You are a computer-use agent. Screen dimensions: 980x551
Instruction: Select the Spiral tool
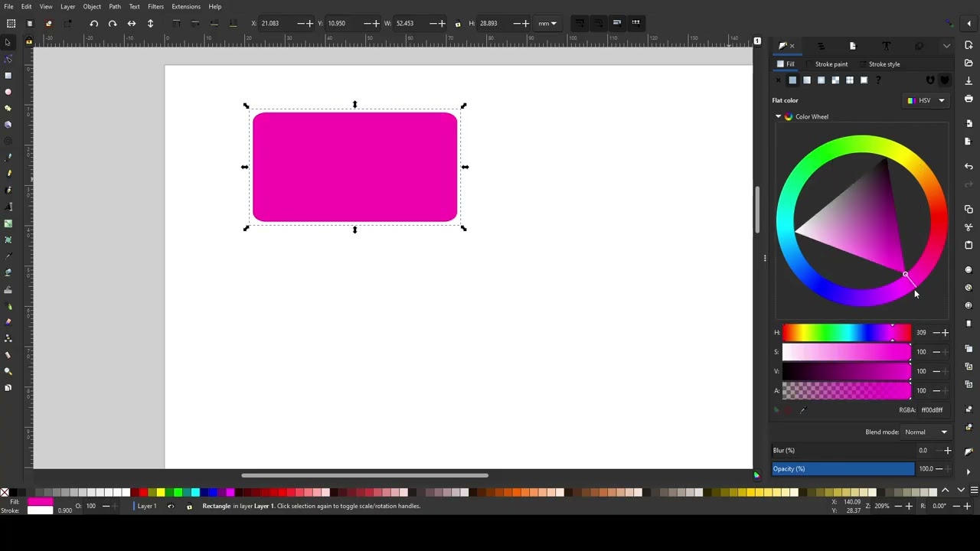(8, 141)
